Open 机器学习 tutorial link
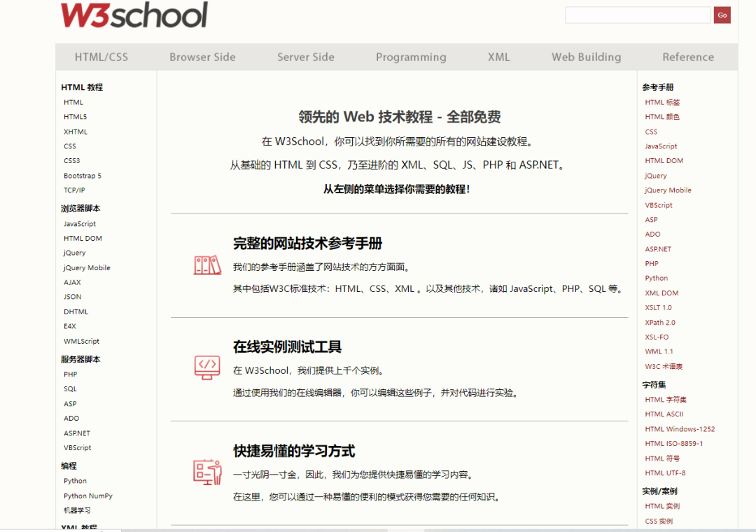Screen dimensions: 756x532 click(77, 510)
